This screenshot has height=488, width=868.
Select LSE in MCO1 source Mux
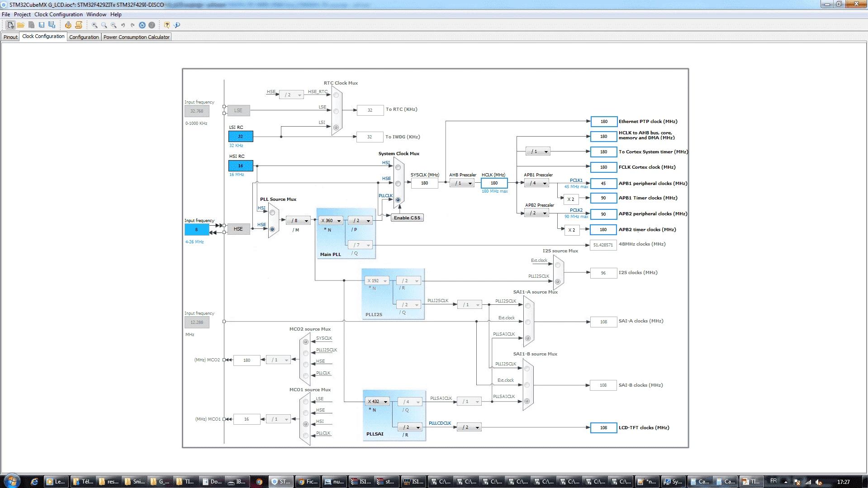[x=306, y=402]
